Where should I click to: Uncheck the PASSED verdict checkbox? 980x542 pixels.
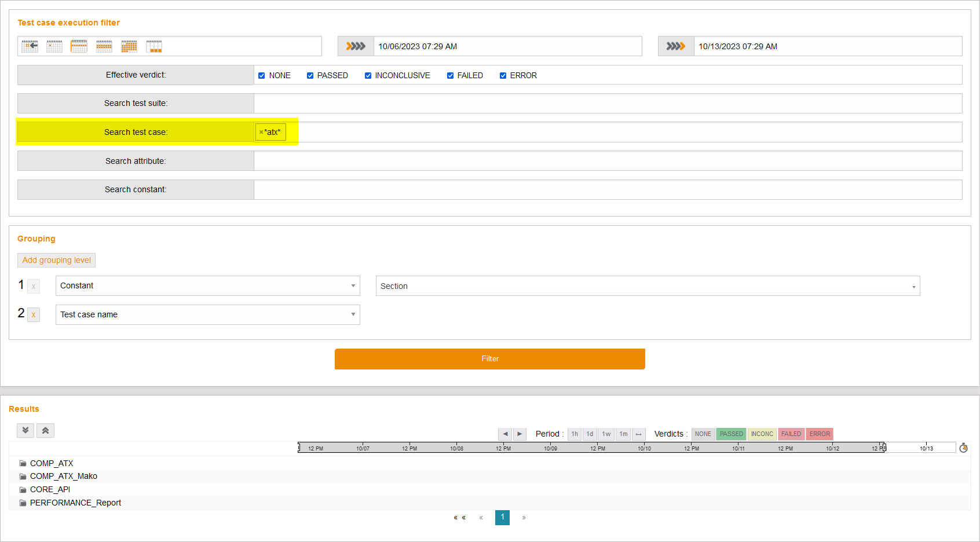[x=310, y=76]
